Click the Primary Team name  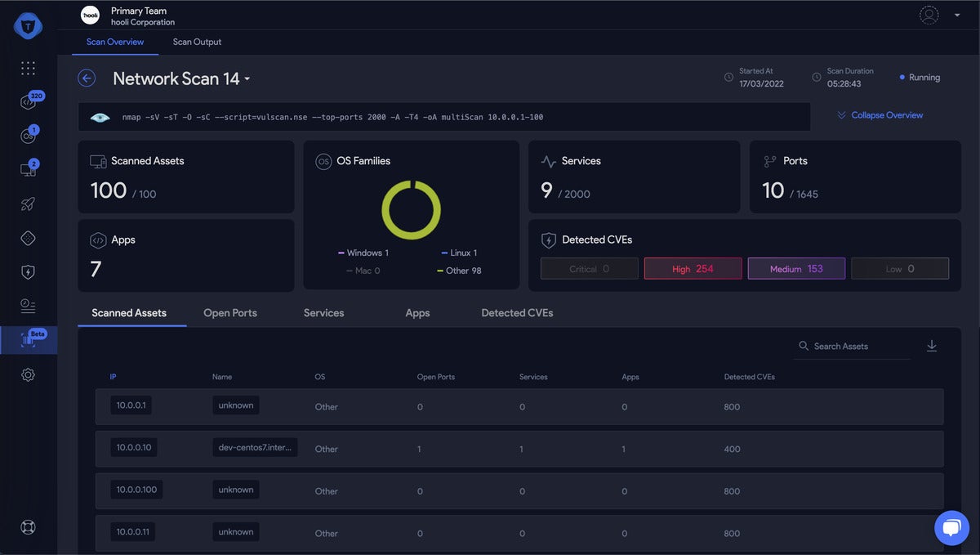point(139,11)
